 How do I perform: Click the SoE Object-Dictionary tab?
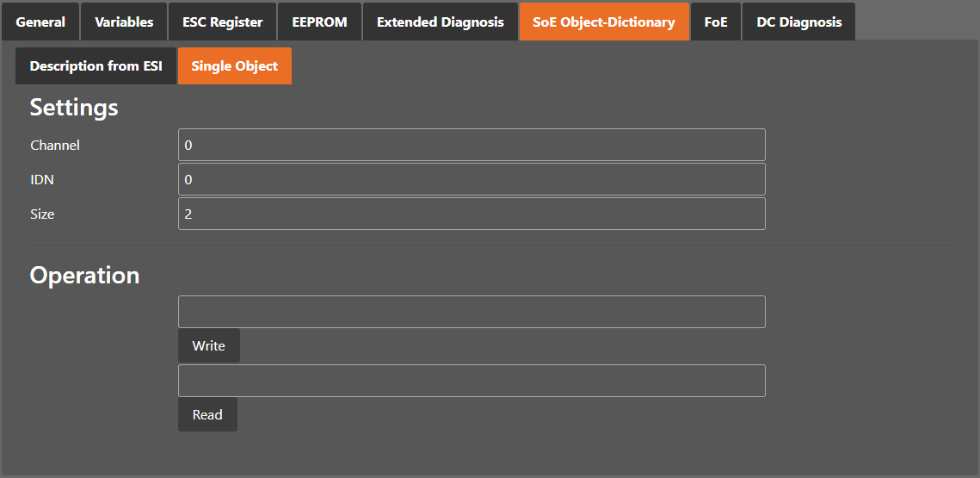click(603, 22)
